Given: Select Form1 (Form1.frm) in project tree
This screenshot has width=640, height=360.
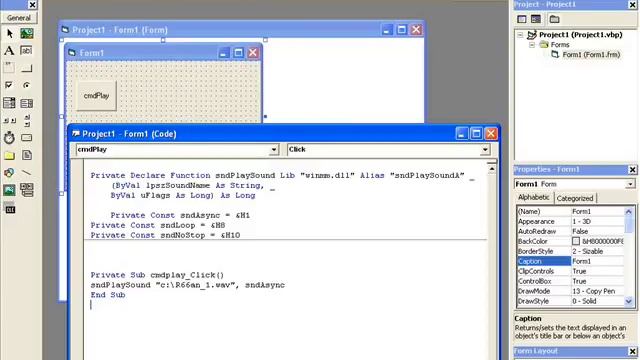Looking at the screenshot, I should (x=591, y=55).
